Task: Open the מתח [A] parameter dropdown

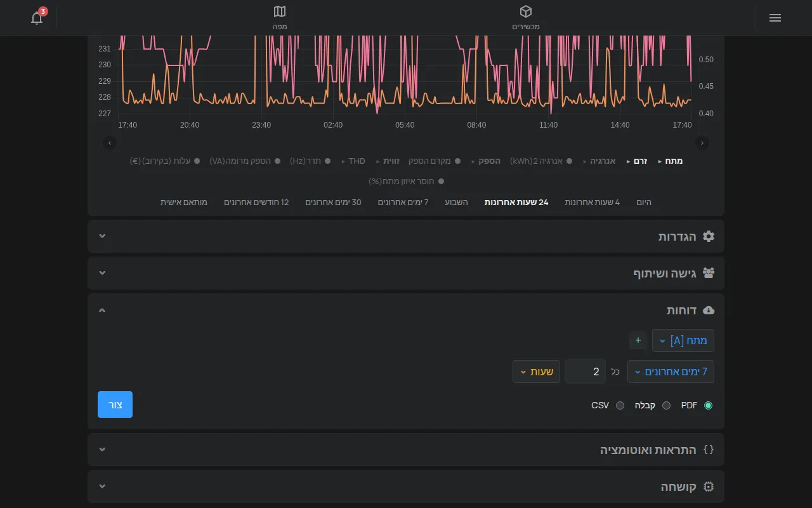Action: coord(683,340)
